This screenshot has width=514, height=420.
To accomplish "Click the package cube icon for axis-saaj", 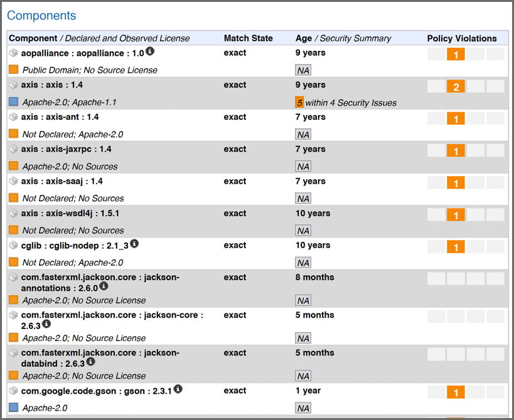I will (13, 181).
